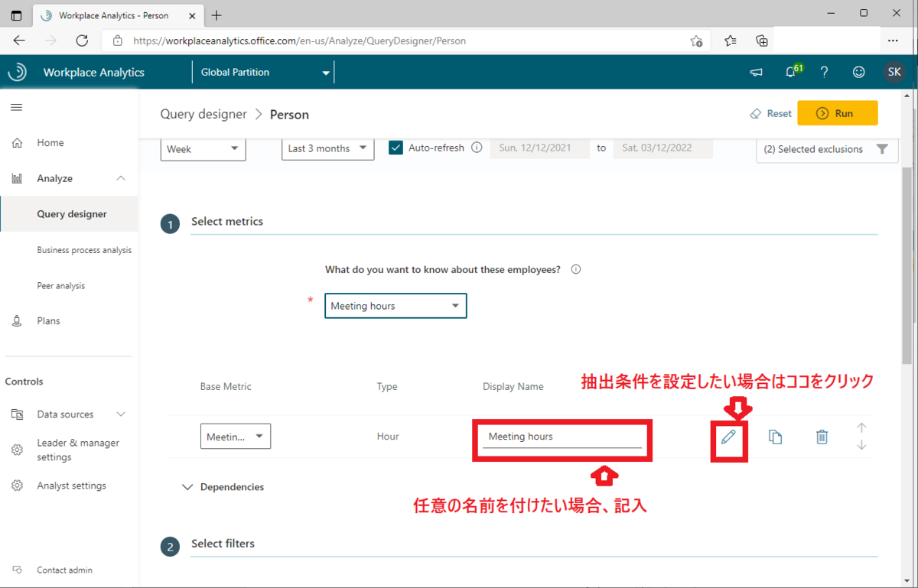Click Contact admin link
Screen dimensions: 918x588
[x=64, y=570]
